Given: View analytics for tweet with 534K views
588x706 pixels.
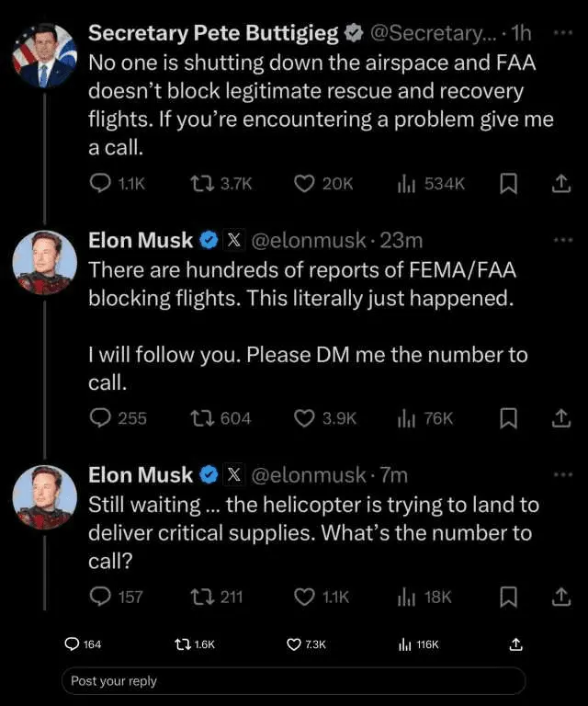Looking at the screenshot, I should click(407, 184).
